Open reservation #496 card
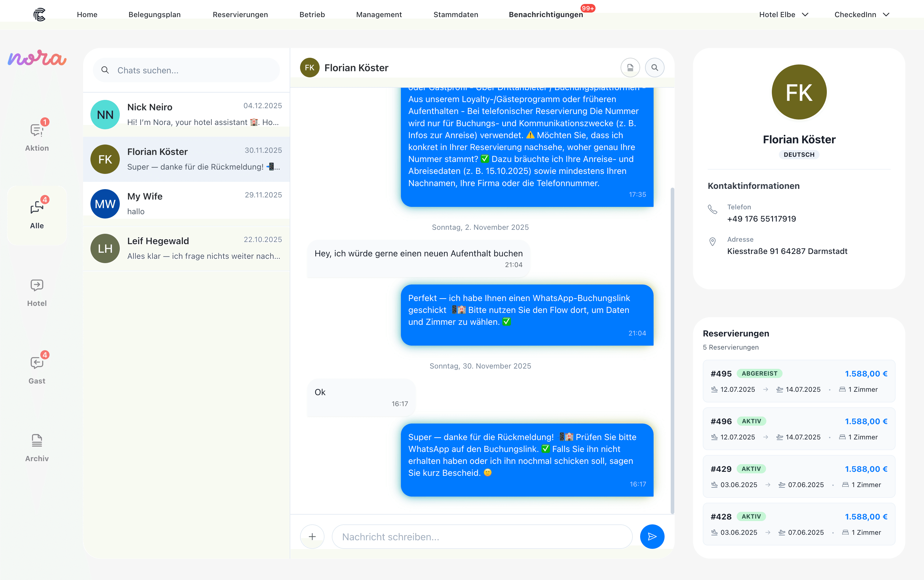The width and height of the screenshot is (924, 580). coord(799,428)
